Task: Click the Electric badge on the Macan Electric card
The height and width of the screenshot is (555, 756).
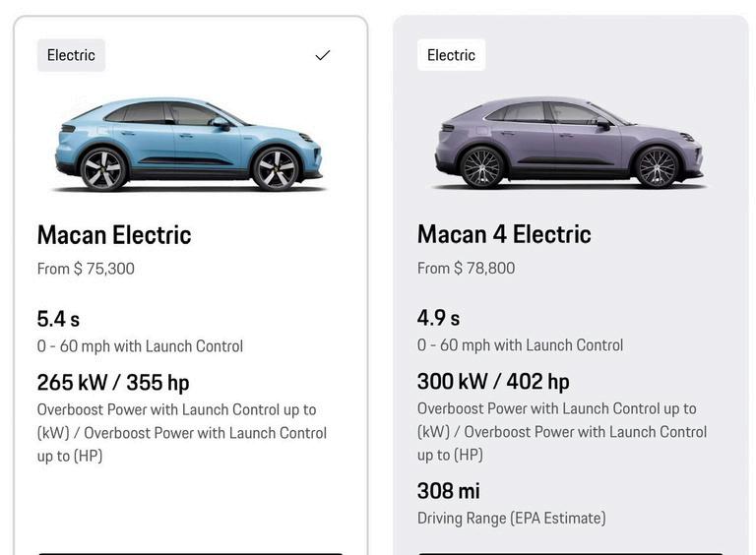Action: tap(71, 55)
